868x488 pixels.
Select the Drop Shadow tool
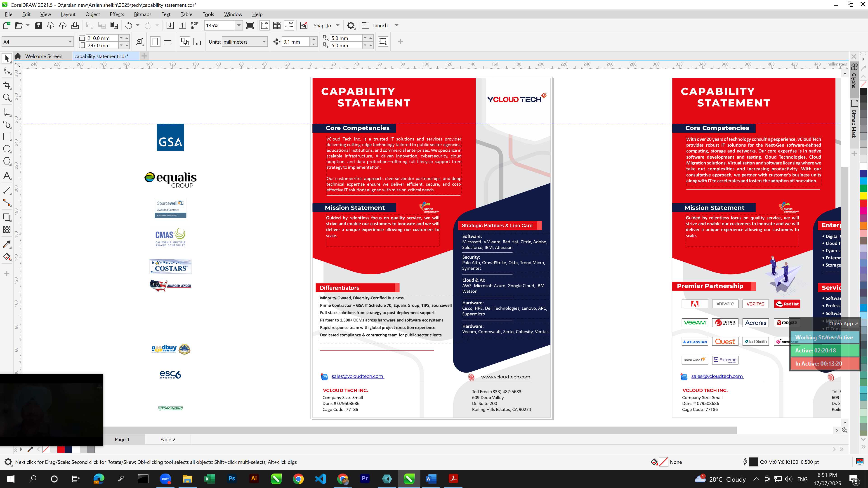pyautogui.click(x=7, y=217)
